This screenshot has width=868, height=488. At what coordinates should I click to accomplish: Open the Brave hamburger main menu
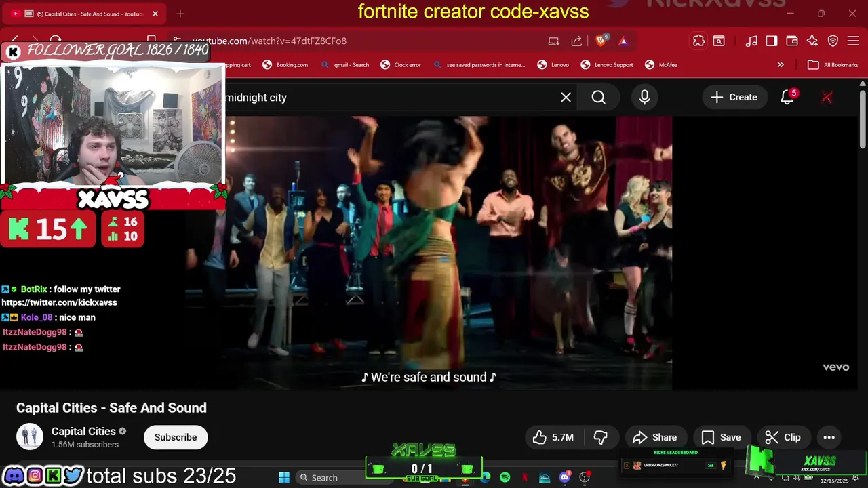853,41
